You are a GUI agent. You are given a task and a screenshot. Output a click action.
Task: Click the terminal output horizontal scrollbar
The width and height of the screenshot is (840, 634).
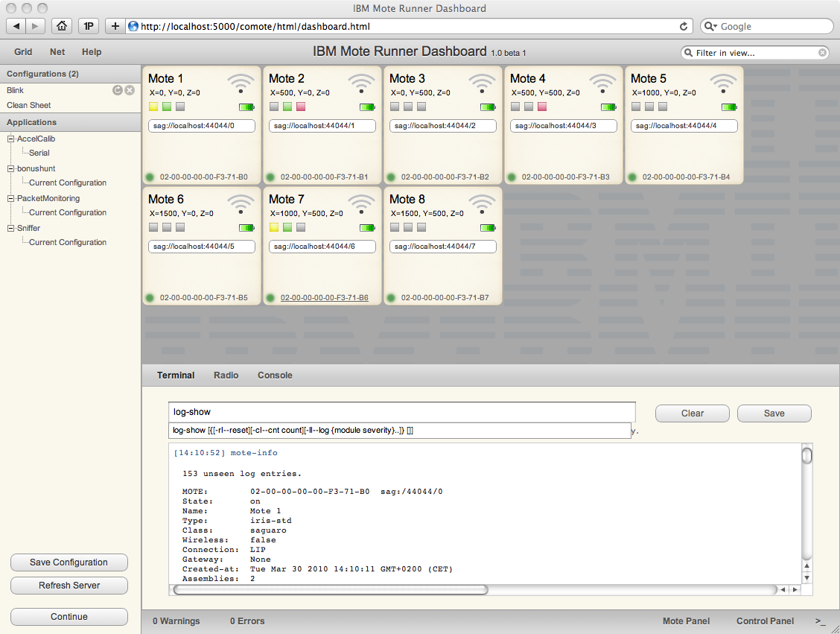point(474,589)
